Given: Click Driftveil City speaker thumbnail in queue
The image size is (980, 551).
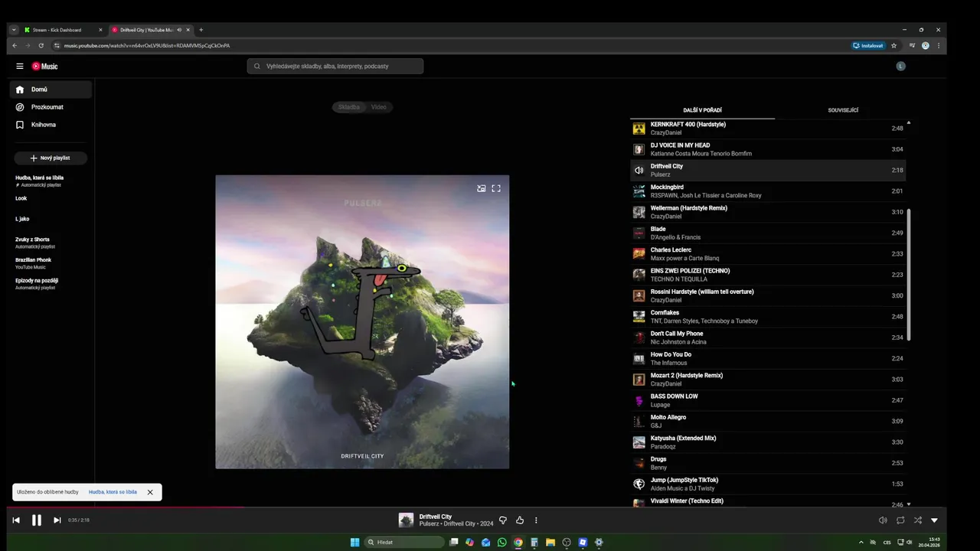Looking at the screenshot, I should (x=639, y=170).
